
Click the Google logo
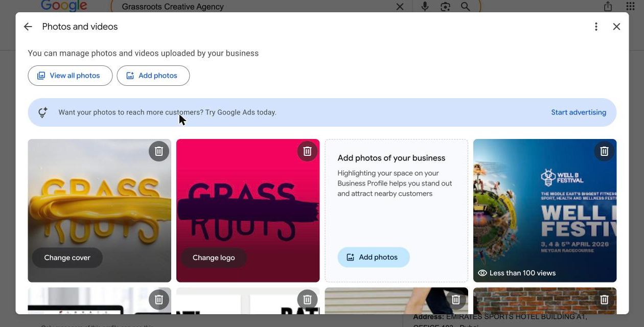pos(64,6)
